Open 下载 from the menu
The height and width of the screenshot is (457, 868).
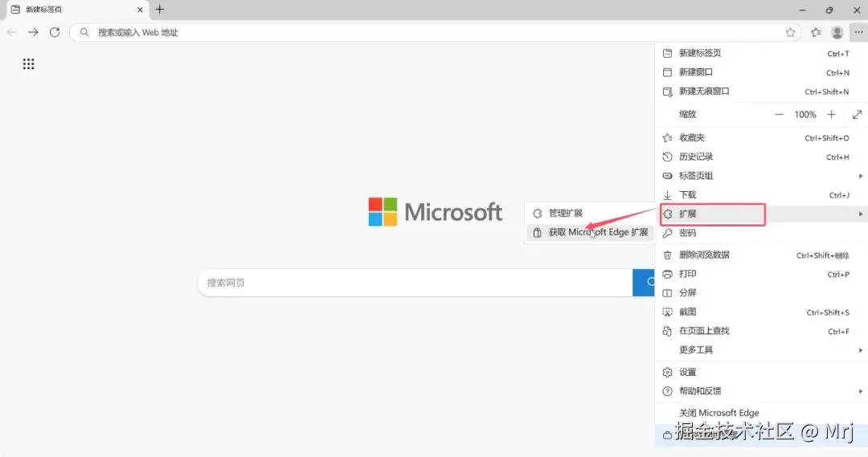pos(761,194)
